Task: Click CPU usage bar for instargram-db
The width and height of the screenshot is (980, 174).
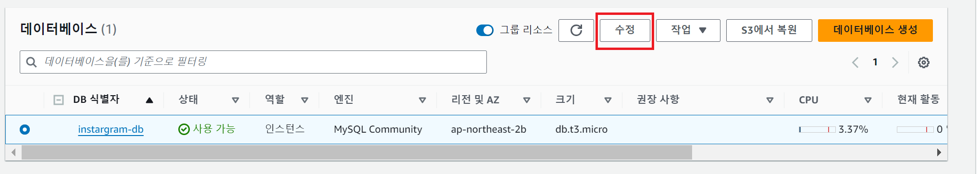Action: (x=817, y=129)
